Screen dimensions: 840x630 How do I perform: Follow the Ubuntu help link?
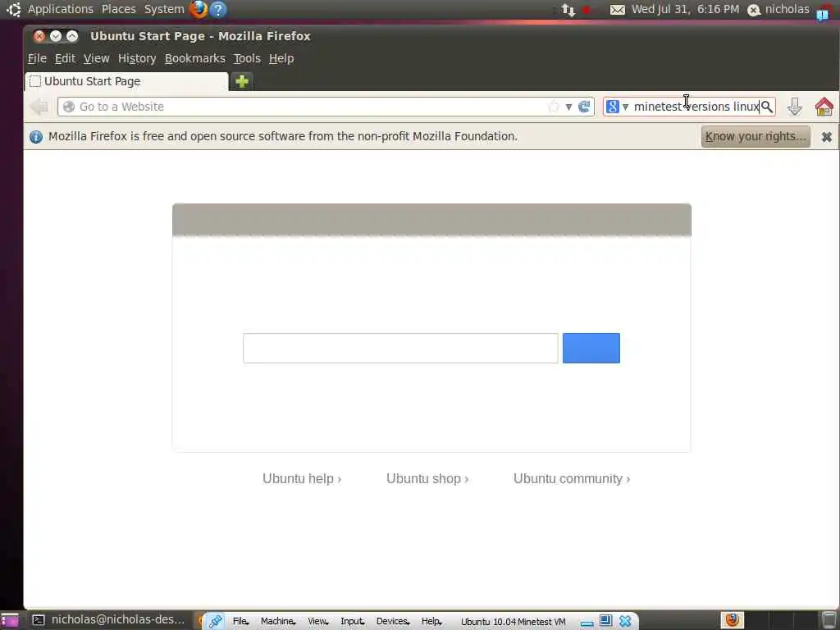302,478
